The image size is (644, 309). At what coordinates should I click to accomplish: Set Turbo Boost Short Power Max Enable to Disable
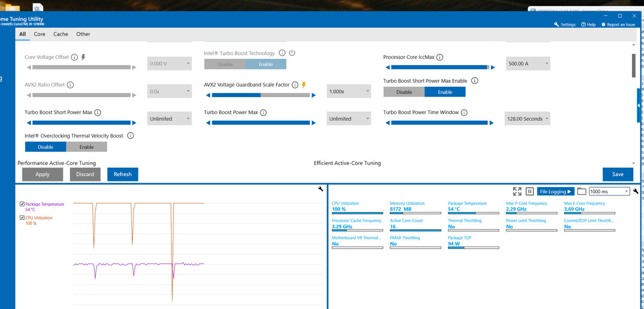[x=404, y=92]
